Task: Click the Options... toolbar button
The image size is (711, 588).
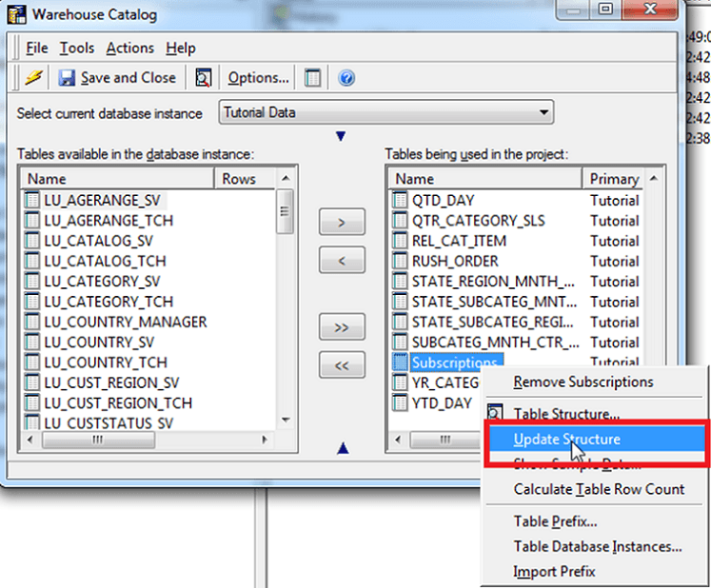Action: (x=258, y=78)
